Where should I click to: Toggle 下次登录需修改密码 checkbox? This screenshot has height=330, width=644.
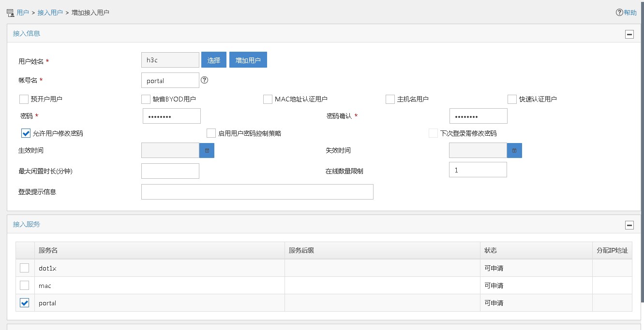click(433, 133)
